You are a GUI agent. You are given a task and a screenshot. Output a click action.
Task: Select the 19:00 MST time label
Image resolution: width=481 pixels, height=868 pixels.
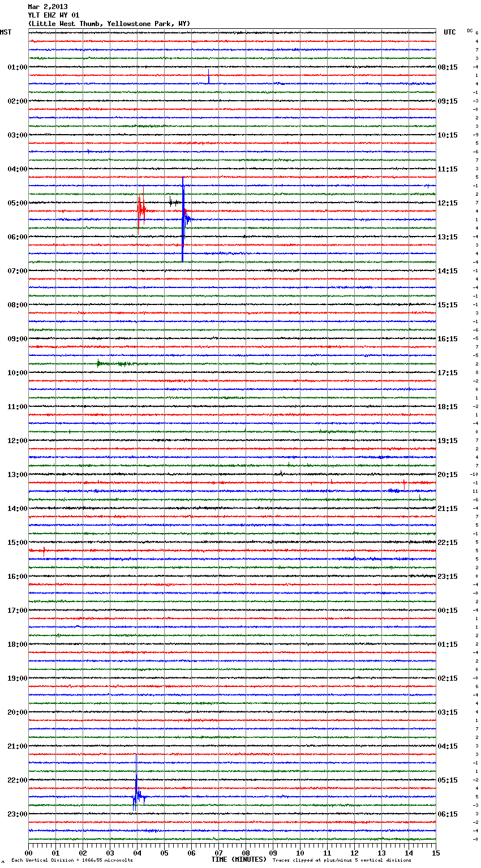coord(18,678)
